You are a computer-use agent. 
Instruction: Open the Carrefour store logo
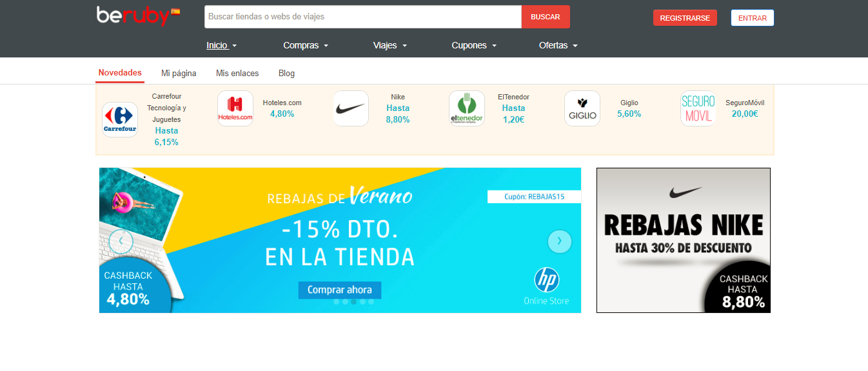120,119
